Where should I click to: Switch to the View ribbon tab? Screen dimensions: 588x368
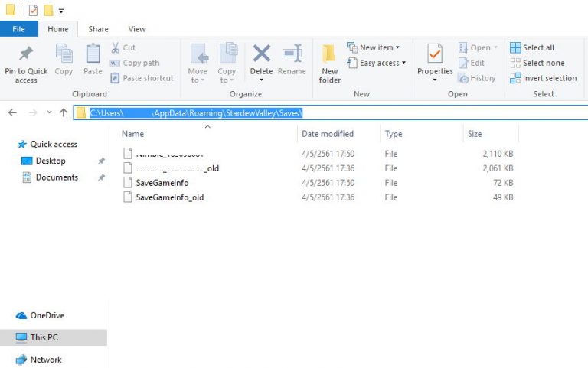(x=137, y=29)
